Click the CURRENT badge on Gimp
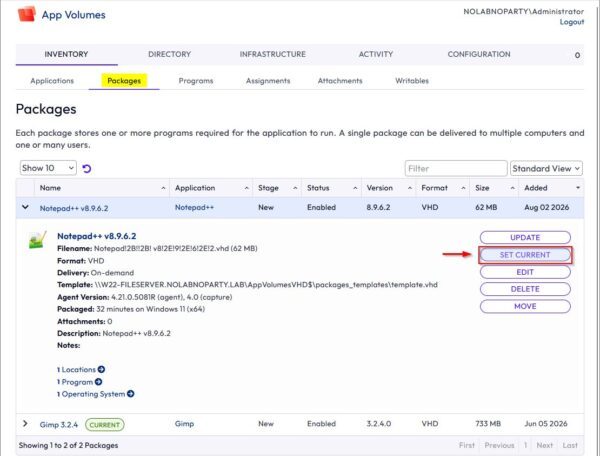This screenshot has height=456, width=600. [104, 425]
